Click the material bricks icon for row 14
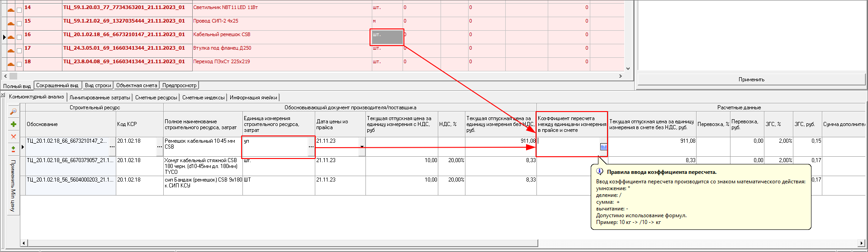Image resolution: width=868 pixels, height=252 pixels. (x=11, y=9)
